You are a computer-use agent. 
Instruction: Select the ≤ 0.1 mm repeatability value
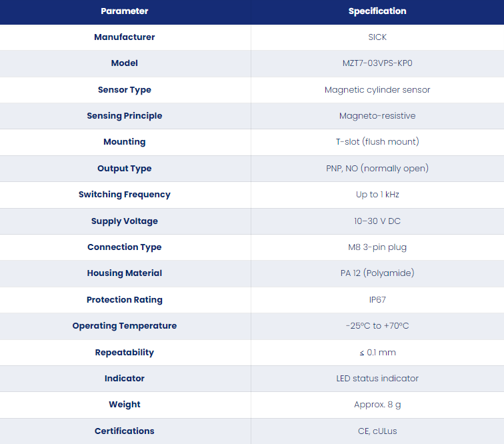tap(377, 353)
